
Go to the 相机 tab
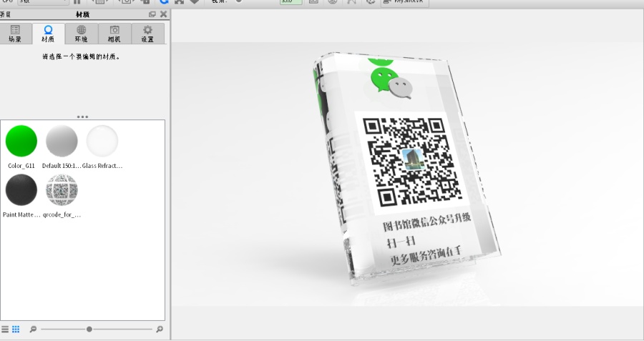click(114, 34)
